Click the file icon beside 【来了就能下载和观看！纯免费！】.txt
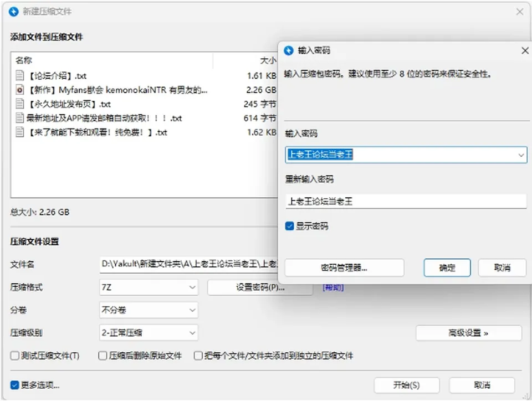Screen dimensions: 532x401 coord(20,132)
